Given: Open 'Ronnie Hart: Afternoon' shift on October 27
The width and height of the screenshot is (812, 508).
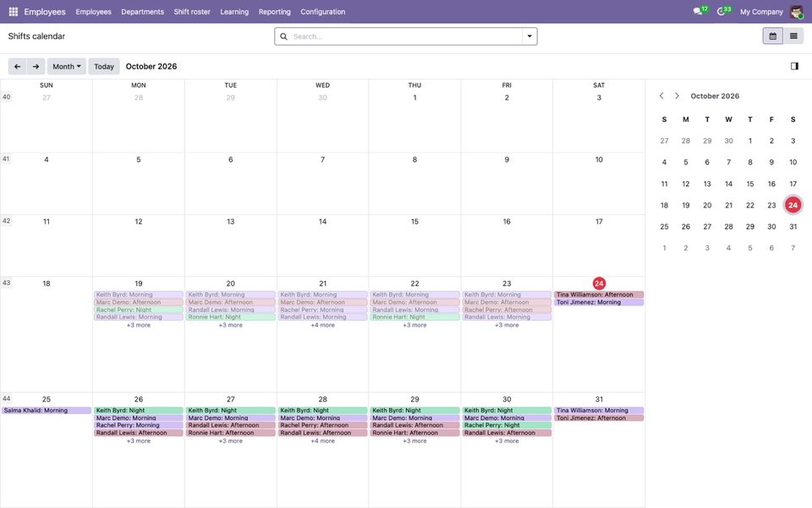Looking at the screenshot, I should click(230, 433).
